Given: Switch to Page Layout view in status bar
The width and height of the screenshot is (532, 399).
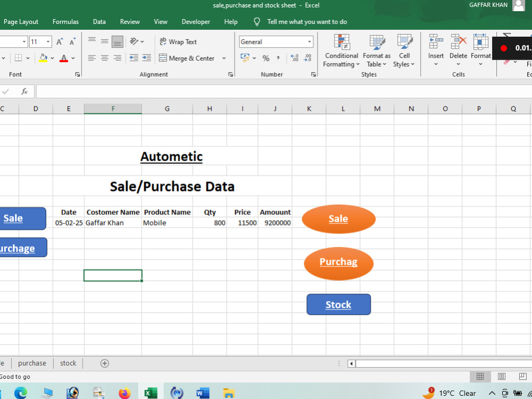Looking at the screenshot, I should (x=502, y=376).
